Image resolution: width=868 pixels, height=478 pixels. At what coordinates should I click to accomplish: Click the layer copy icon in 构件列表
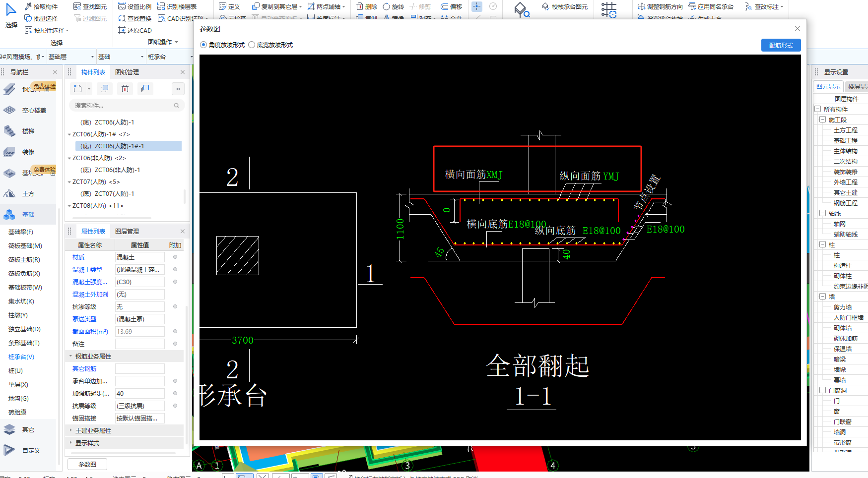[x=145, y=89]
